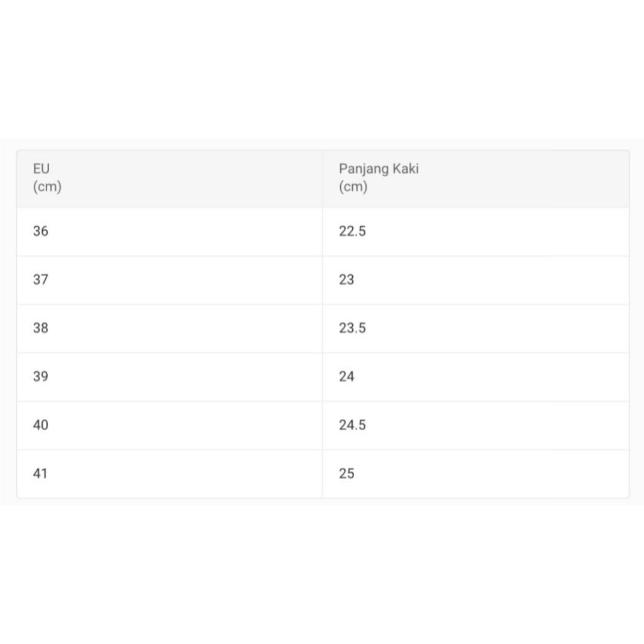Click the (cm) unit under Panjang Kaki
Image resolution: width=644 pixels, height=644 pixels.
pos(353,187)
